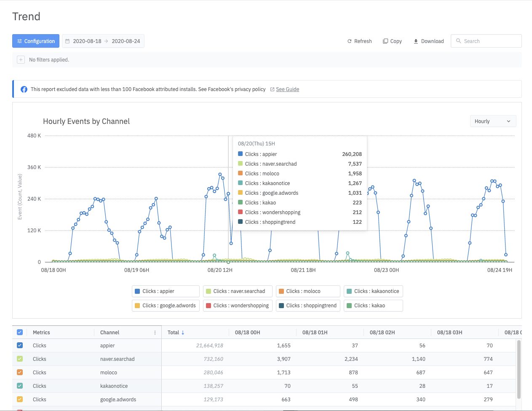532x411 pixels.
Task: Open the 2020-08-18 to 2020-08-24 date range picker
Action: click(x=103, y=41)
